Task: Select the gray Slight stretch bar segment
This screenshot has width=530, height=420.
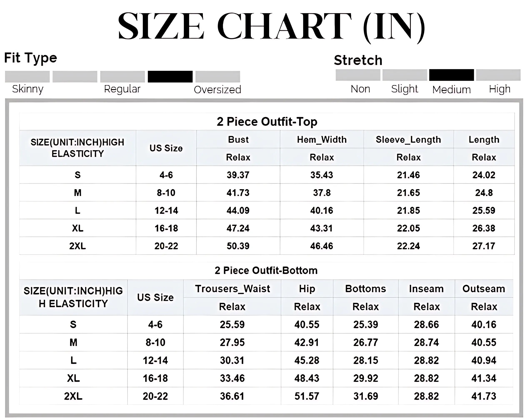Action: [x=405, y=75]
